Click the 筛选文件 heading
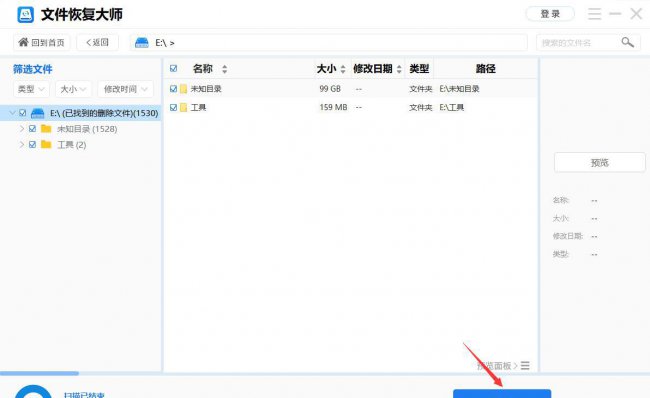The height and width of the screenshot is (398, 650). (x=33, y=69)
